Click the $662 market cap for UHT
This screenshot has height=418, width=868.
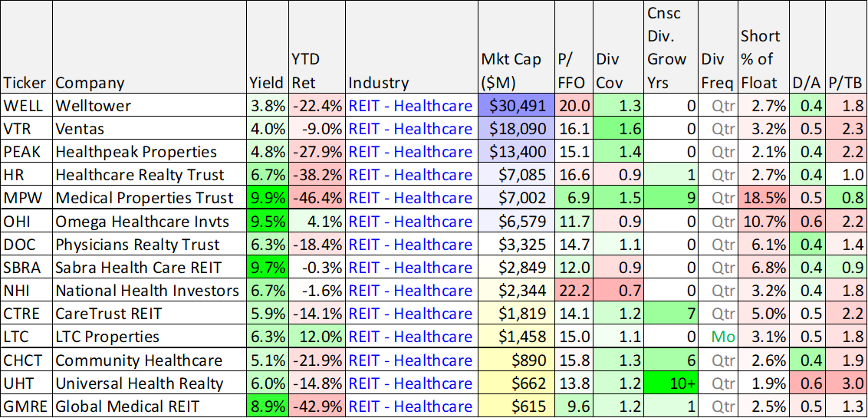click(517, 383)
